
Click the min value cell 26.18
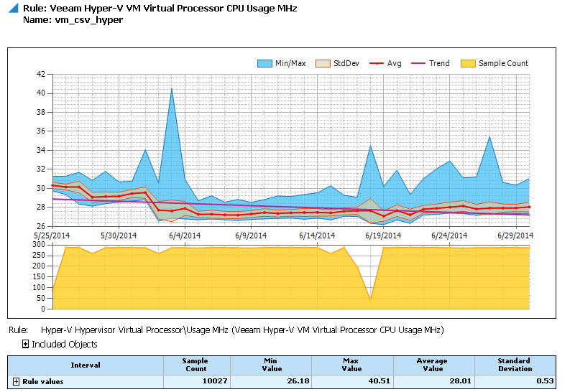(298, 381)
